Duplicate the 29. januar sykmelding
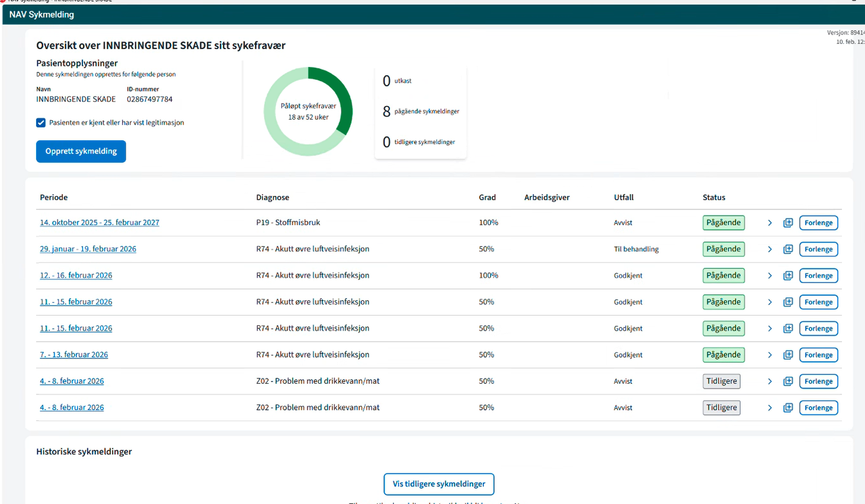This screenshot has width=865, height=504. pyautogui.click(x=788, y=249)
